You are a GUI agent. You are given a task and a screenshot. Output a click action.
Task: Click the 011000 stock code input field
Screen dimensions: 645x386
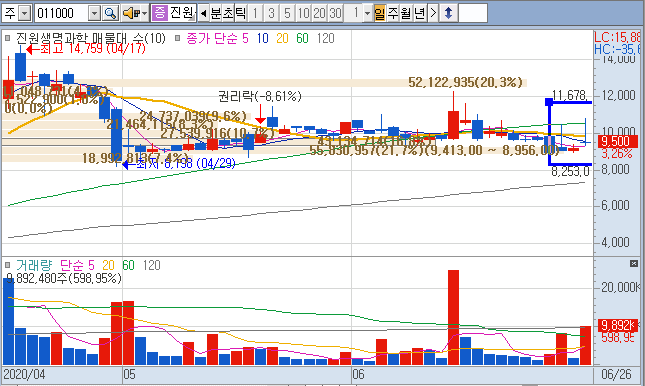pyautogui.click(x=62, y=13)
